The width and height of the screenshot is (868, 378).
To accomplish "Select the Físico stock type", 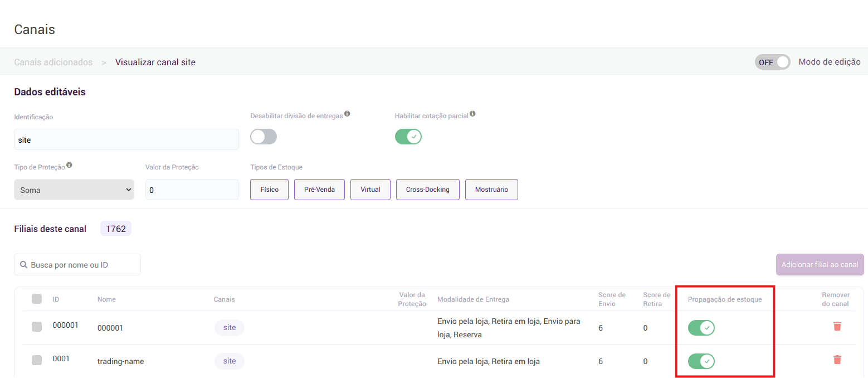I will click(x=269, y=190).
